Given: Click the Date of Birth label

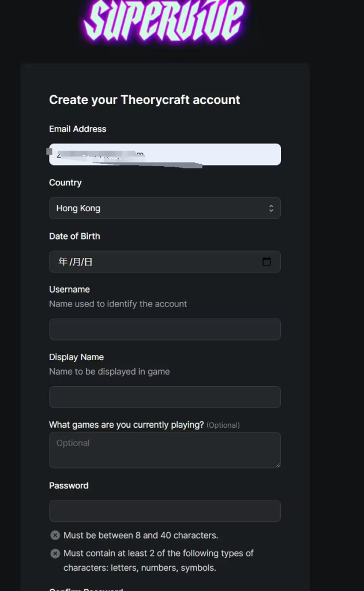Looking at the screenshot, I should (74, 236).
